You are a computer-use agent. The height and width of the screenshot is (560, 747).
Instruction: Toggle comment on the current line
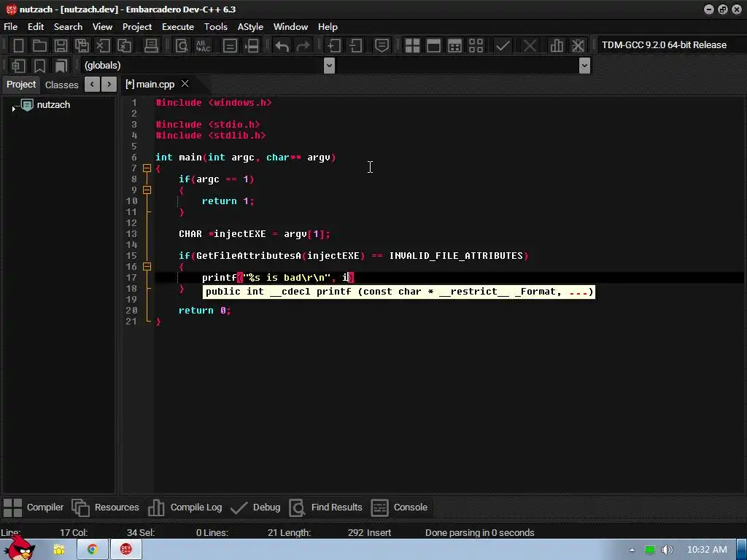382,46
